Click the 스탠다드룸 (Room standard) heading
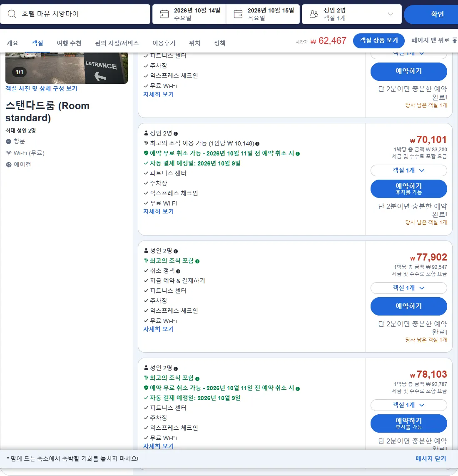 click(x=47, y=112)
